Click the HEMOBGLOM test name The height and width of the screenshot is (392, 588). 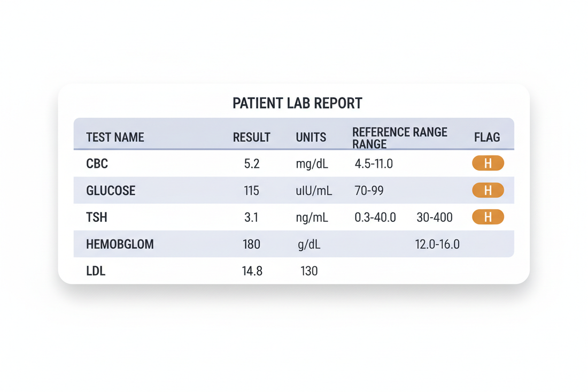[120, 244]
